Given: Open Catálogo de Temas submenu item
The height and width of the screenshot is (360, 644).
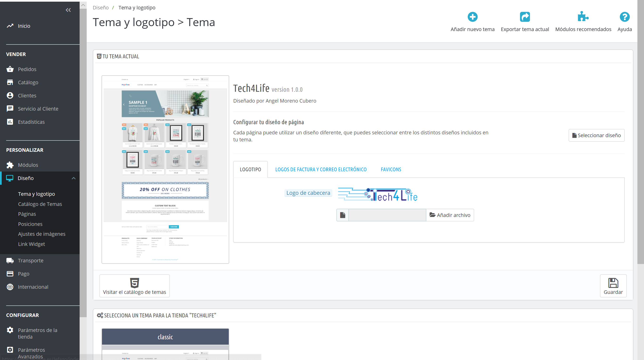Looking at the screenshot, I should tap(40, 204).
